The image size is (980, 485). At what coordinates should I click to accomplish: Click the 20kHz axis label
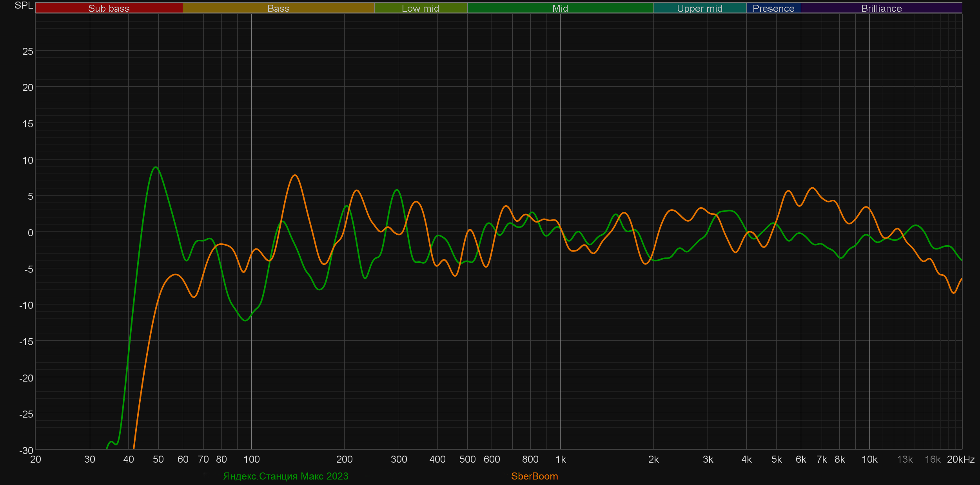click(960, 460)
